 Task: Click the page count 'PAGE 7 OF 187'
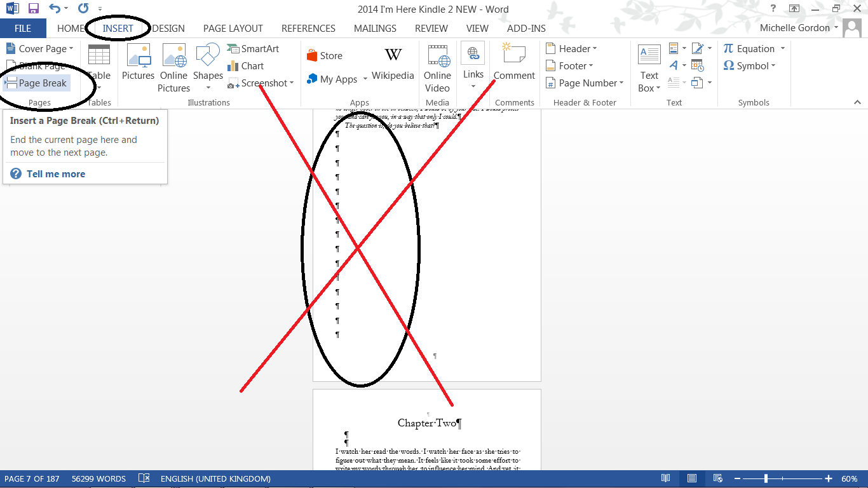[32, 478]
